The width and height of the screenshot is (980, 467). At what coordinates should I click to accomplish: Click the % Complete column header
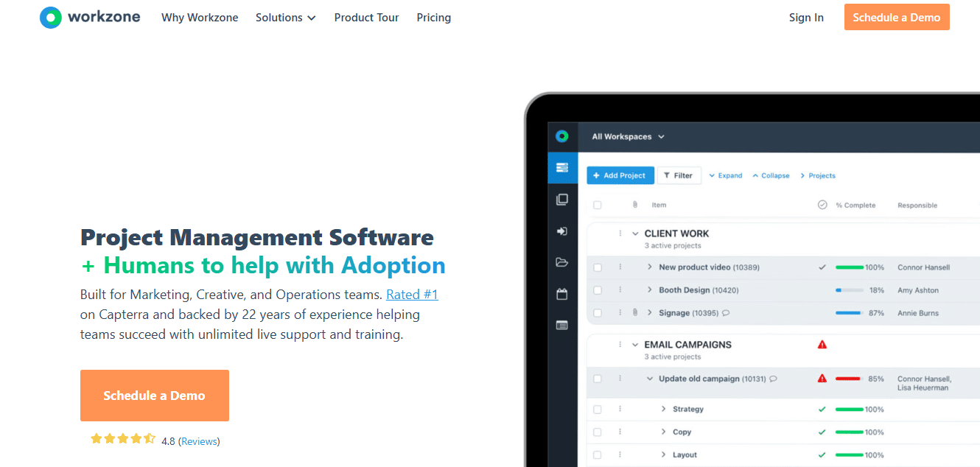[855, 206]
